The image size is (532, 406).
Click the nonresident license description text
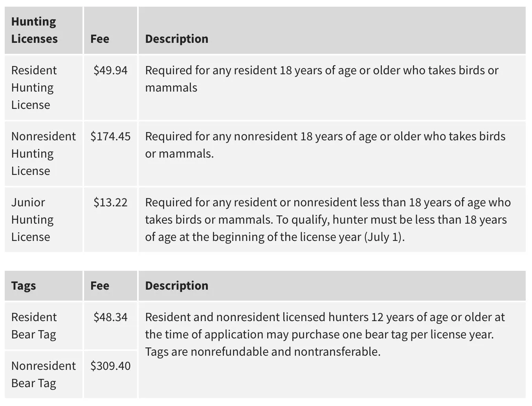[325, 145]
